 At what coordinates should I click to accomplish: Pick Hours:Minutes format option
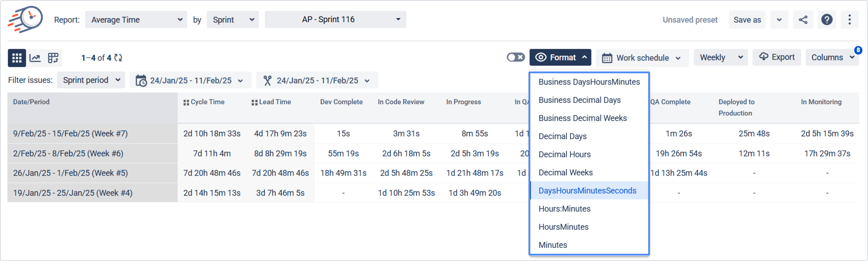tap(564, 209)
